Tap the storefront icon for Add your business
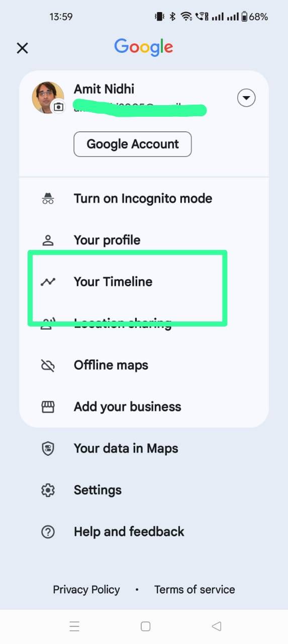 coord(48,407)
